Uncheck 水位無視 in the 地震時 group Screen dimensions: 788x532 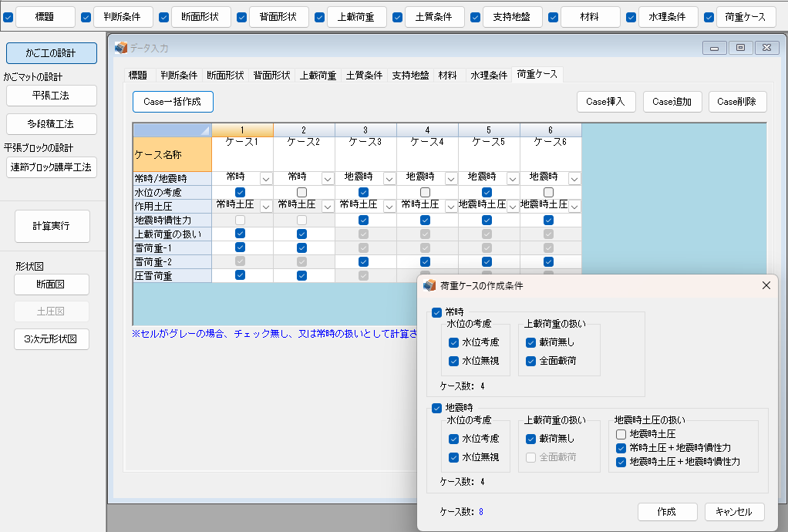(453, 458)
